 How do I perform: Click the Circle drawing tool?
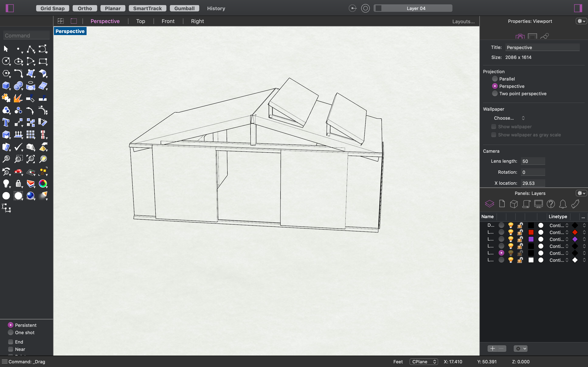pyautogui.click(x=6, y=61)
